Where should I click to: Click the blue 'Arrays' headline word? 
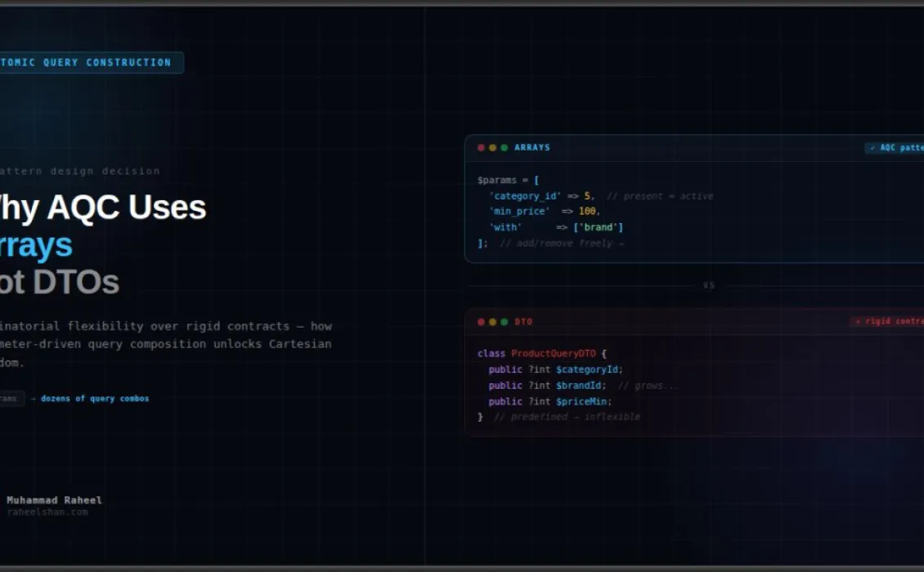(36, 245)
